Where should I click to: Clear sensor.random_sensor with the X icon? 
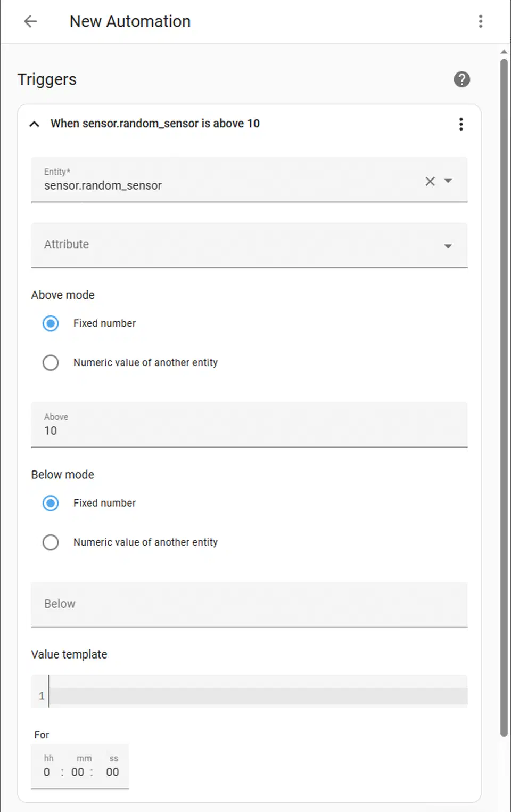430,181
